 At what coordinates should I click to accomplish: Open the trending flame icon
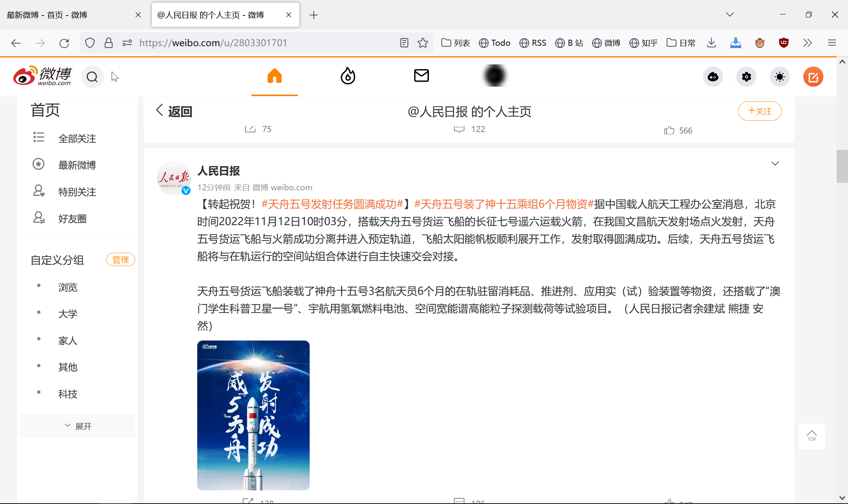(x=348, y=76)
